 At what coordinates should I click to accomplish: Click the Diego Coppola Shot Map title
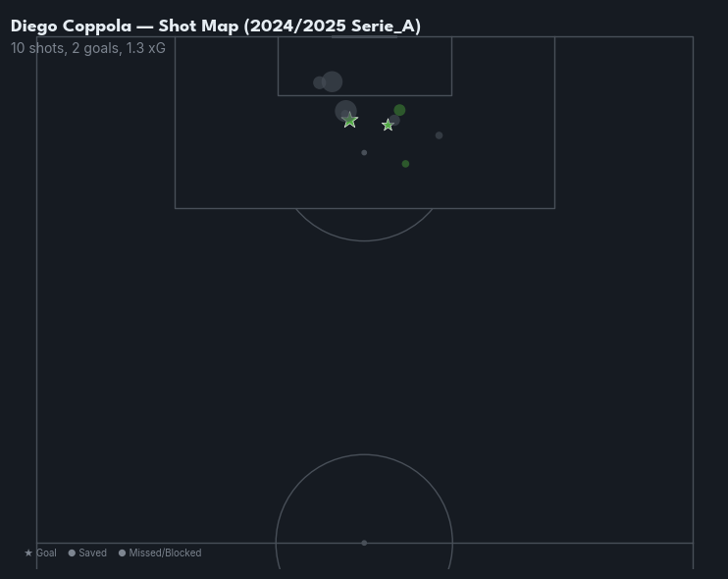pos(216,26)
